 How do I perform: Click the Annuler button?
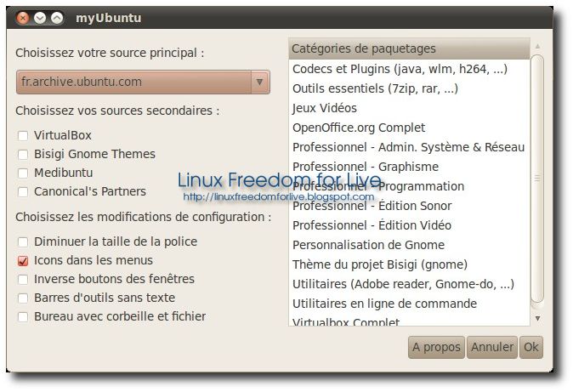(492, 347)
